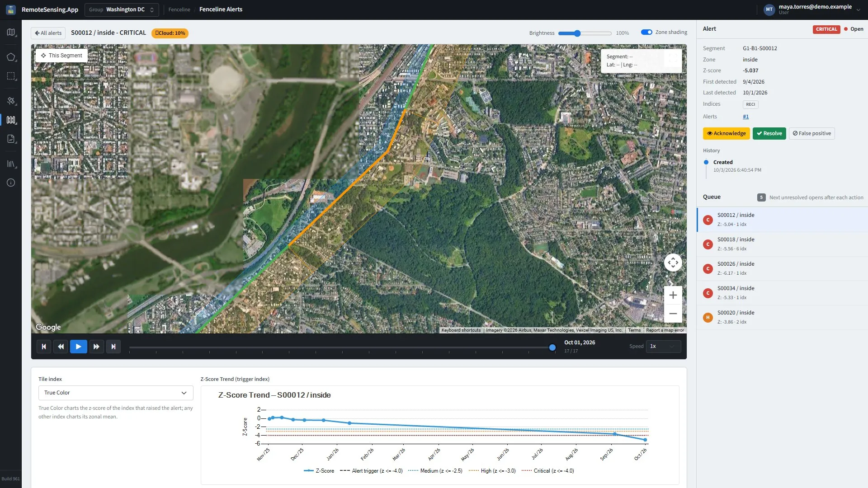Go back to All alerts
The height and width of the screenshot is (488, 868).
click(48, 33)
